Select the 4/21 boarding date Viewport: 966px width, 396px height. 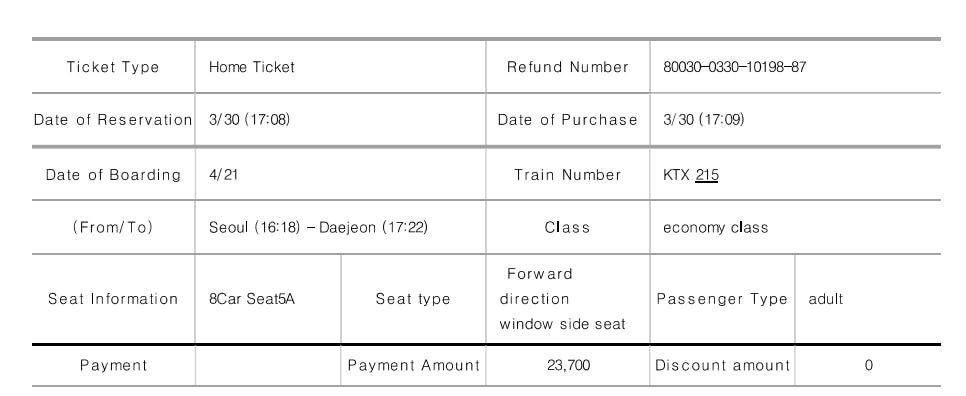click(x=224, y=175)
